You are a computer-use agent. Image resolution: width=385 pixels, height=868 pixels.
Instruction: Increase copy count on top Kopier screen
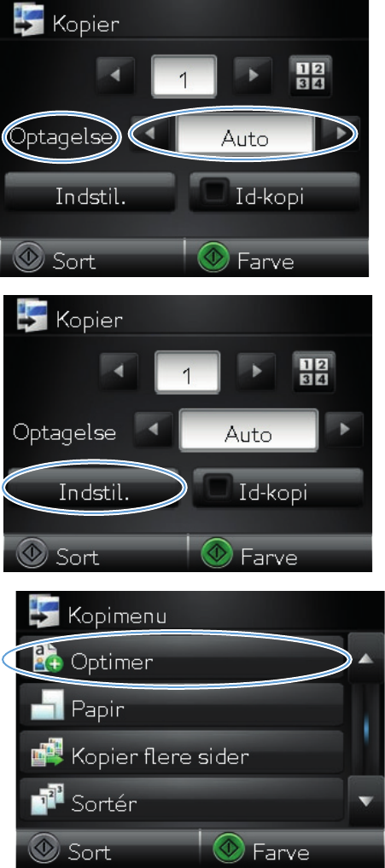(252, 76)
